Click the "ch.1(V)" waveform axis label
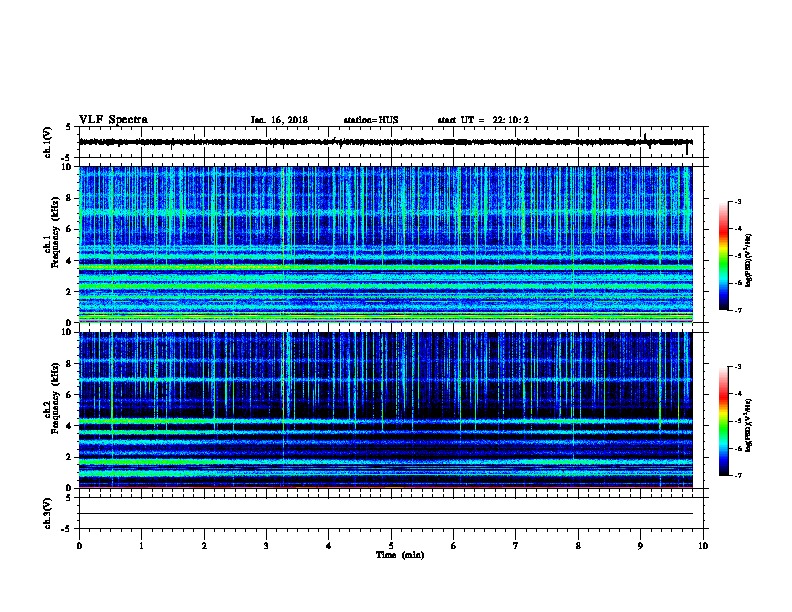The height and width of the screenshot is (612, 792). pos(47,142)
